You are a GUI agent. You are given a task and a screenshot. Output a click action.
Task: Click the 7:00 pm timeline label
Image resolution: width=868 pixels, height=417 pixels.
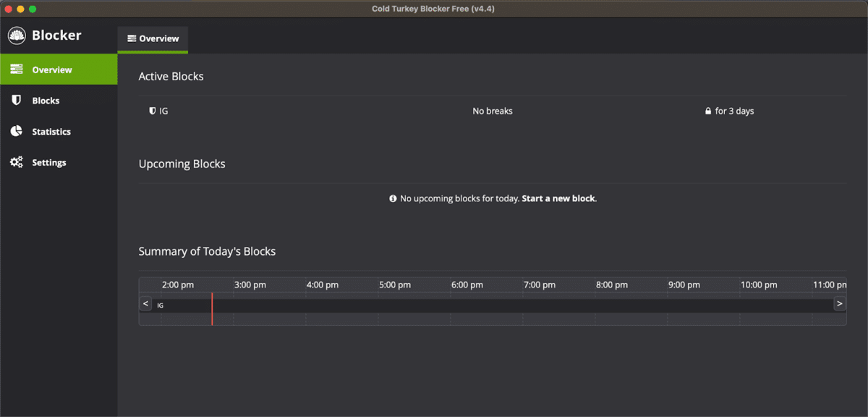(540, 285)
